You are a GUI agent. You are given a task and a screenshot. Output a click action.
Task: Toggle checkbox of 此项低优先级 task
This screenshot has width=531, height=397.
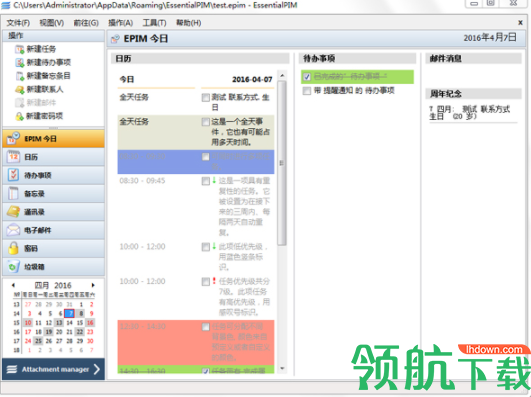pos(206,247)
